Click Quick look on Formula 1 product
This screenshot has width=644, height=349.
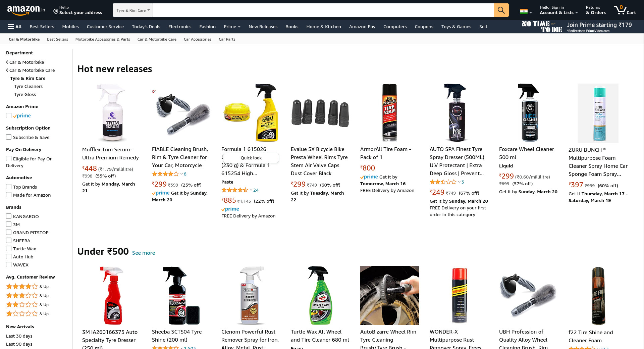pos(251,158)
